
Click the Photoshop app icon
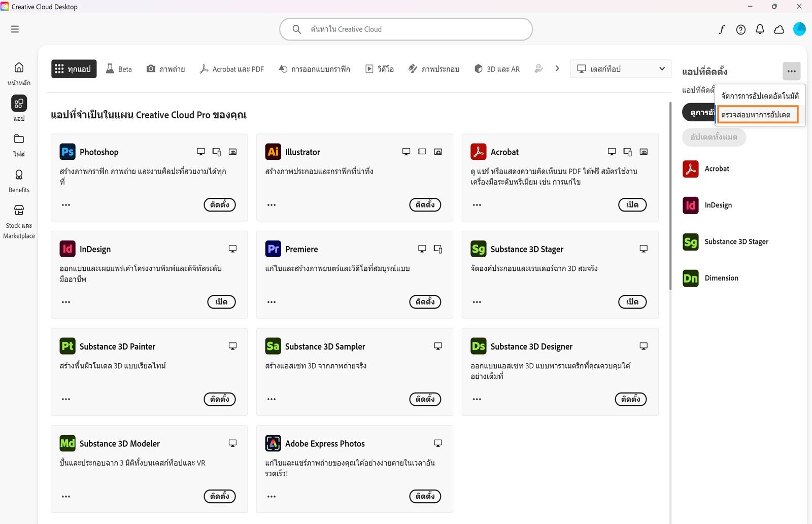coord(67,152)
